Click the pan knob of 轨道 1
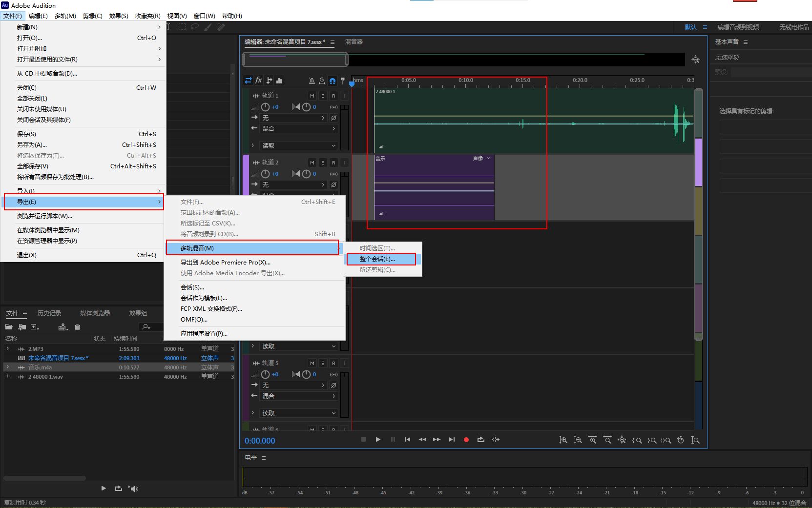The image size is (812, 508). [306, 107]
